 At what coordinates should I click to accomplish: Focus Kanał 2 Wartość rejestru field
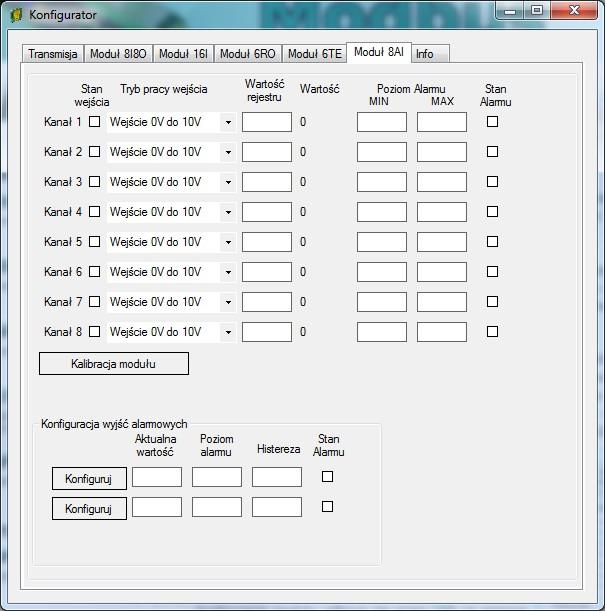point(267,152)
